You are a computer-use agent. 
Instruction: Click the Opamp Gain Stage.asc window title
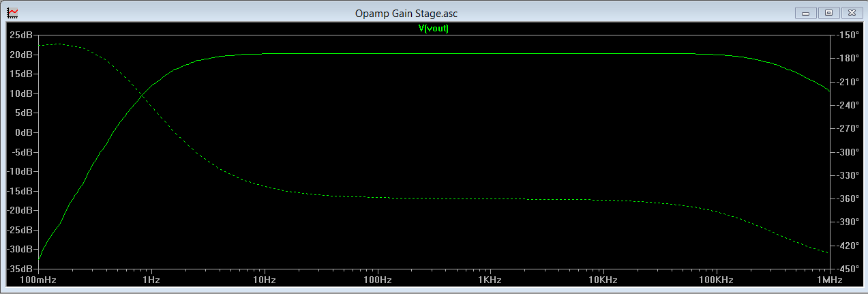point(406,14)
